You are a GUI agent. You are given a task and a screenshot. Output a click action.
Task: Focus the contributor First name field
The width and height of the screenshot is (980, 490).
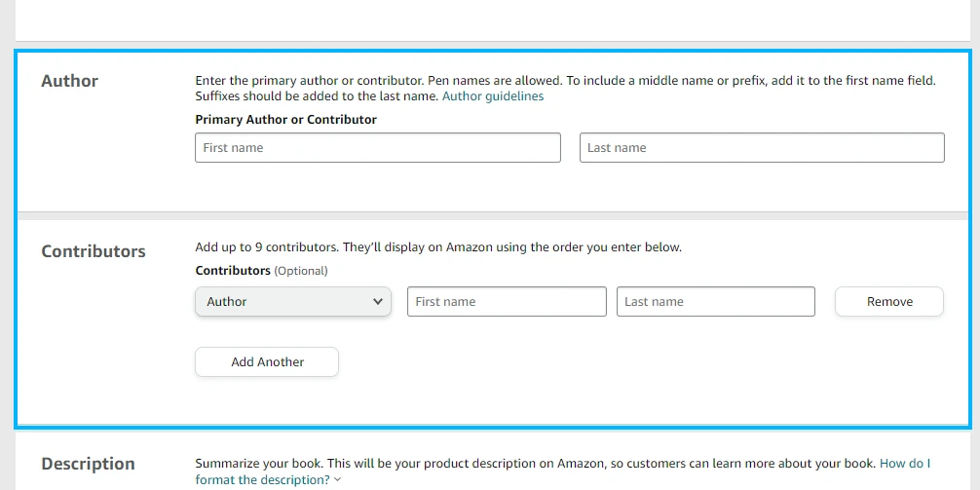click(507, 302)
